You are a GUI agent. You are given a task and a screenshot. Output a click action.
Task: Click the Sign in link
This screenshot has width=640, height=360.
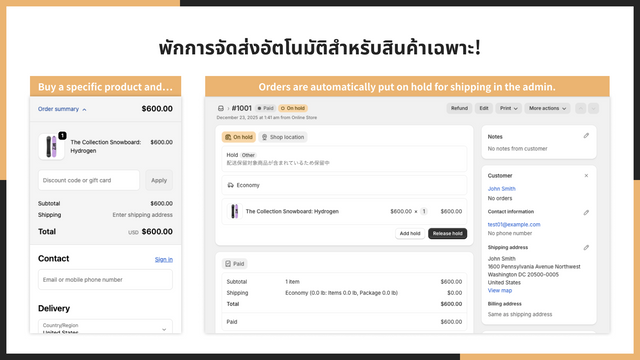164,260
